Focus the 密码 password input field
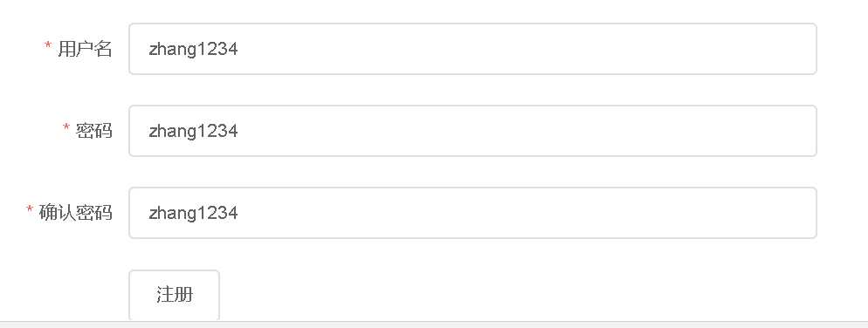Screen dimensions: 868x328 [x=472, y=131]
